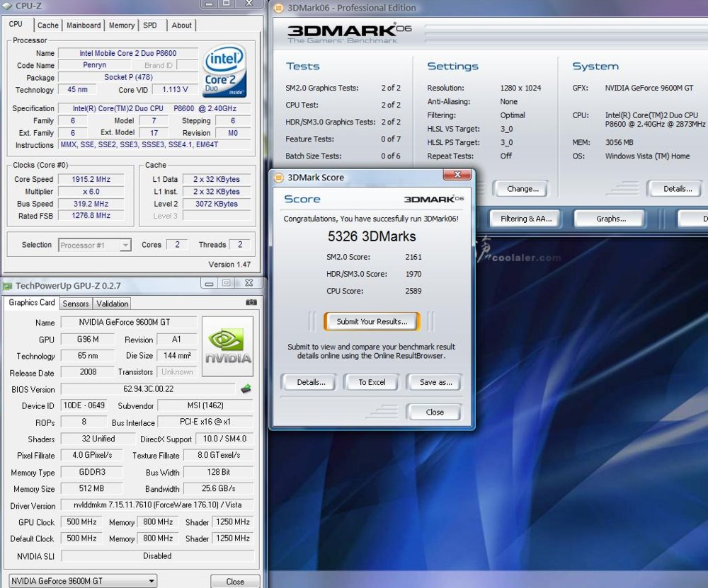Minimize the CPU-Z window
Image resolution: width=708 pixels, height=588 pixels.
point(208,4)
